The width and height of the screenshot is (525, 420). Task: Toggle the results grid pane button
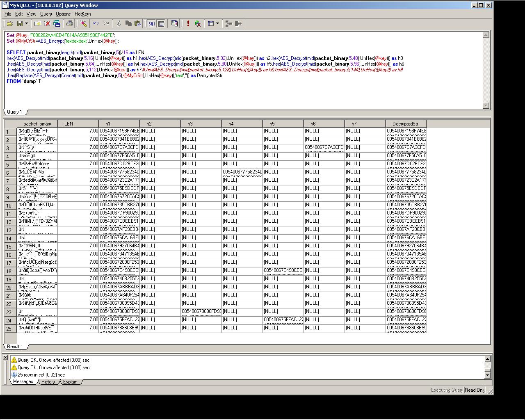162,24
